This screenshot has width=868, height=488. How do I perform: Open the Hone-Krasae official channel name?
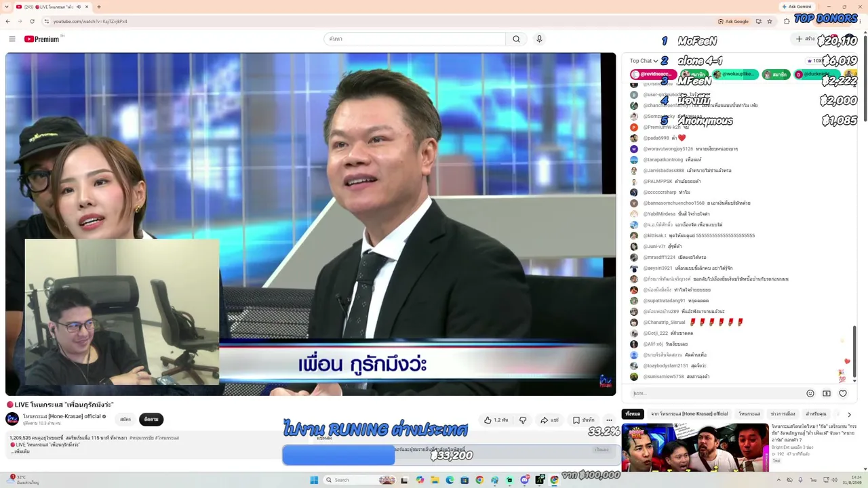tap(62, 416)
